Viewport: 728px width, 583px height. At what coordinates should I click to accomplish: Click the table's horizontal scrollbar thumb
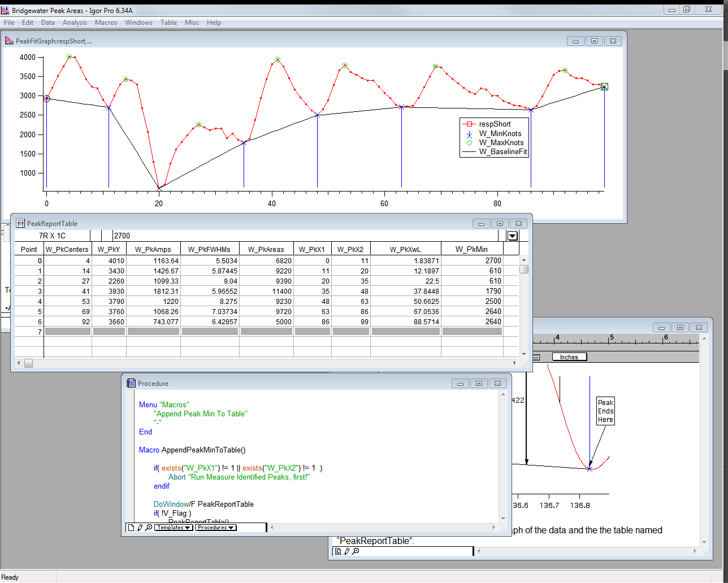28,363
